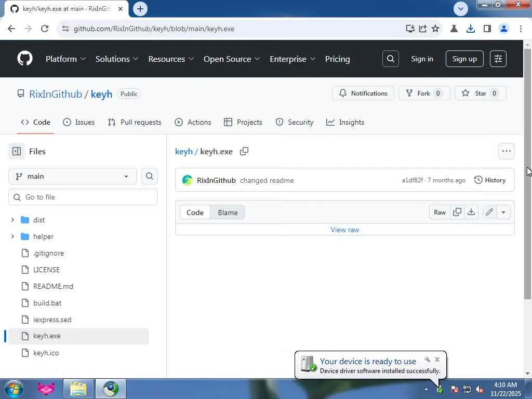Edit file pencil icon
532x399 pixels.
click(x=489, y=212)
